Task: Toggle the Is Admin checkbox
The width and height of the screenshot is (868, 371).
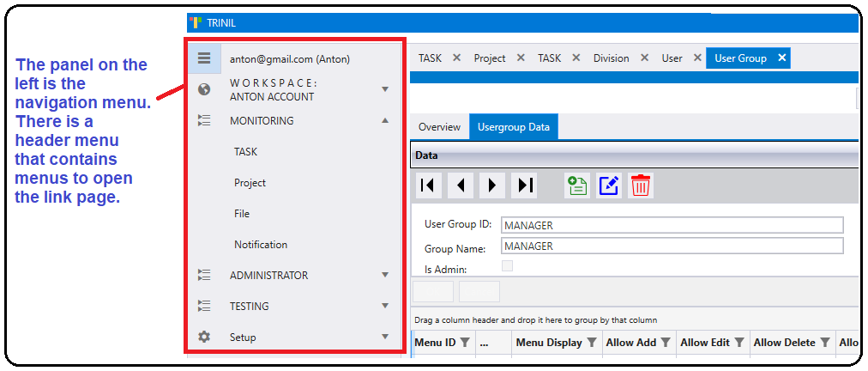Action: (x=507, y=266)
